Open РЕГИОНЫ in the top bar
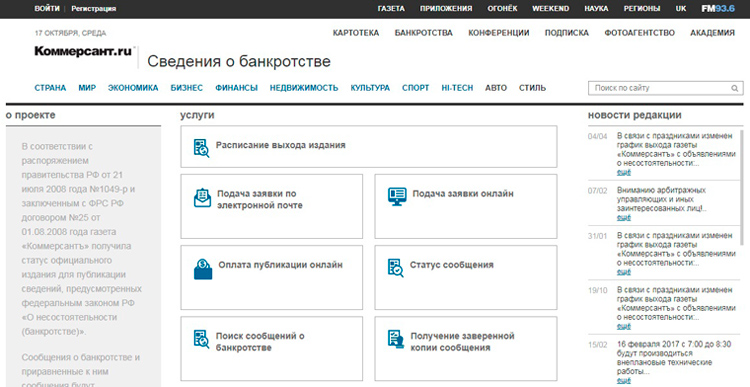Image resolution: width=750 pixels, height=387 pixels. pos(642,9)
